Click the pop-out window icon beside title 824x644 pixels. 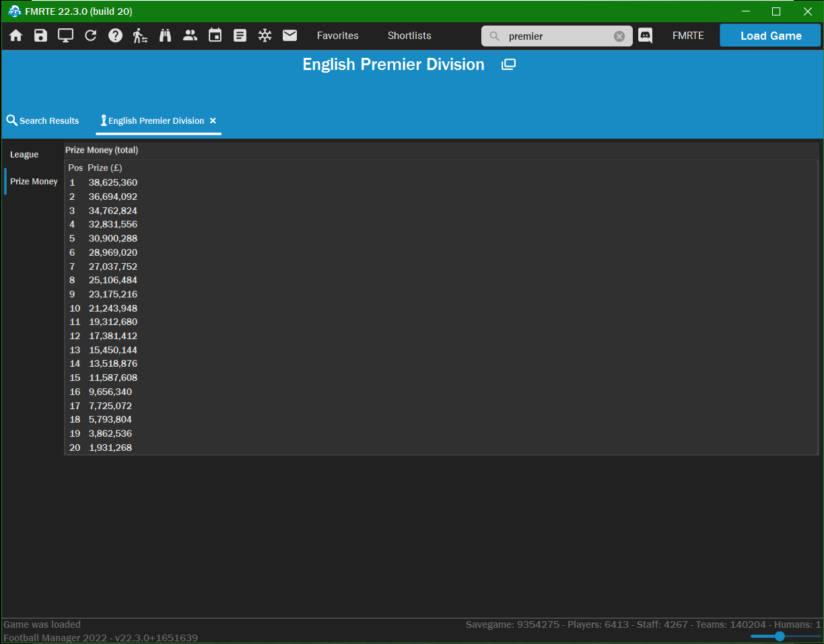coord(508,65)
